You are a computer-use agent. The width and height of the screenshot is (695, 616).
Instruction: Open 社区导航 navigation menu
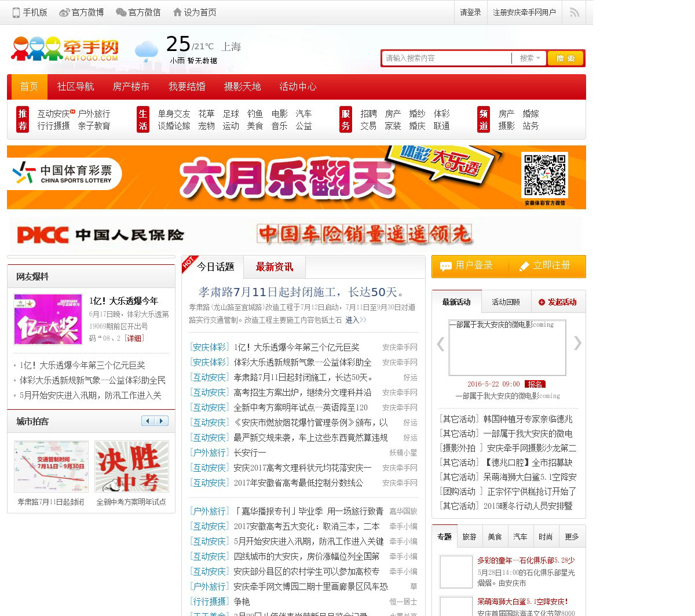(75, 87)
